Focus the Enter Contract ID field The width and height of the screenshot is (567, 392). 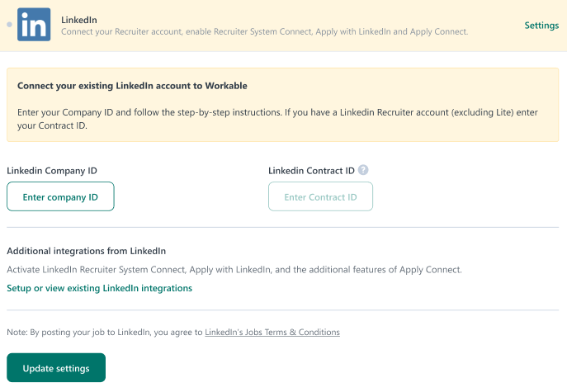tap(320, 196)
